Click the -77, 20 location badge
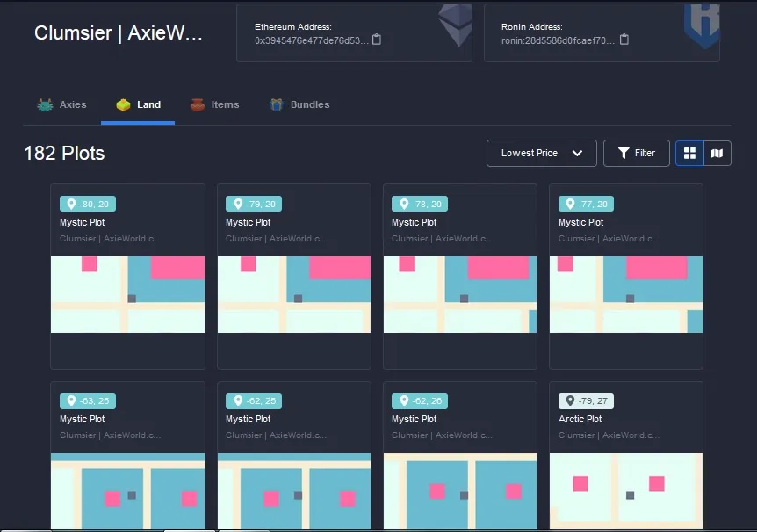757x532 pixels. [x=586, y=204]
